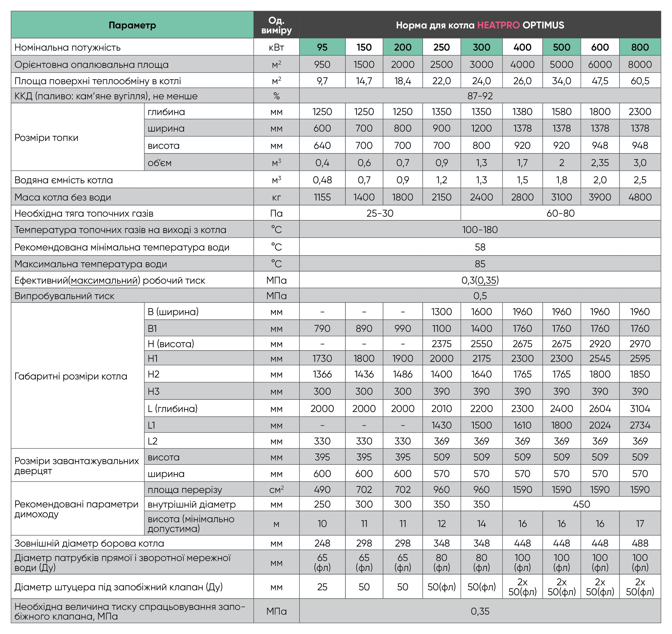Select the test pressure value "0,5"
Viewport: 672px width, 634px height.
(x=480, y=296)
